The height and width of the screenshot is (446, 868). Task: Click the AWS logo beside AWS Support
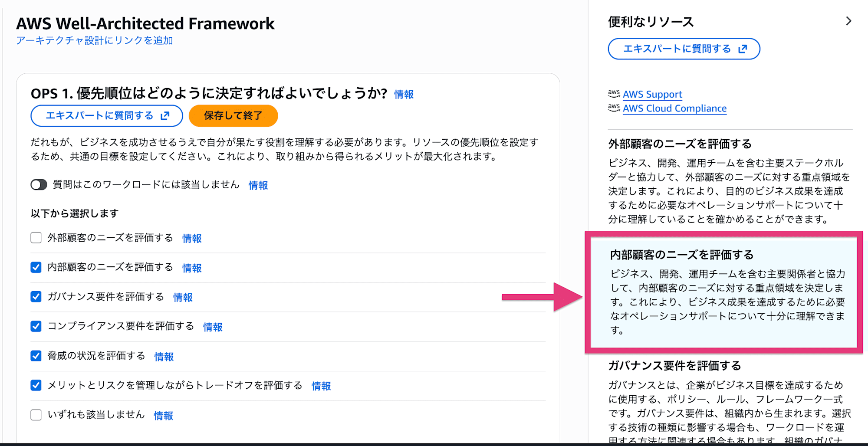[614, 94]
